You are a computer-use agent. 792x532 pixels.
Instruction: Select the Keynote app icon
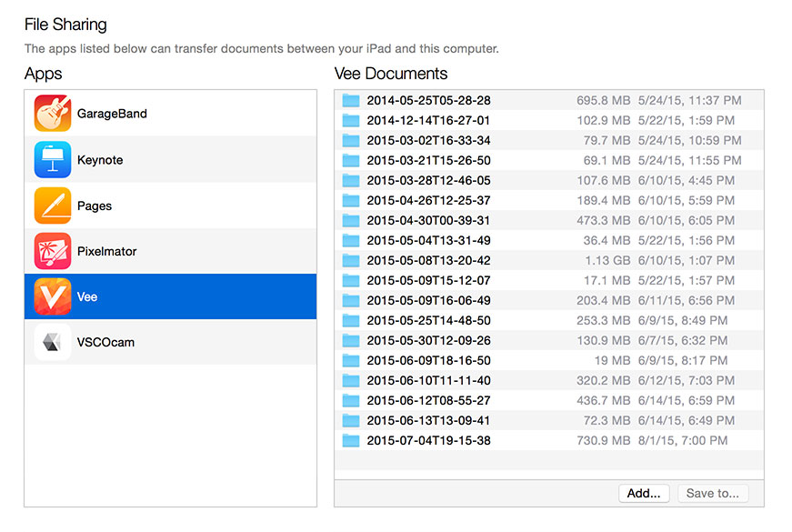(53, 159)
